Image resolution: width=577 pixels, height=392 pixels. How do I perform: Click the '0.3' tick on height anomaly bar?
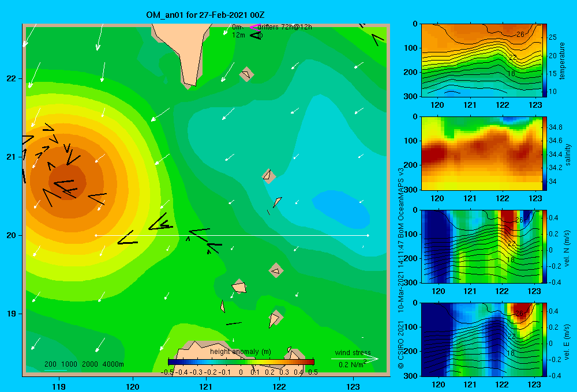[284, 372]
